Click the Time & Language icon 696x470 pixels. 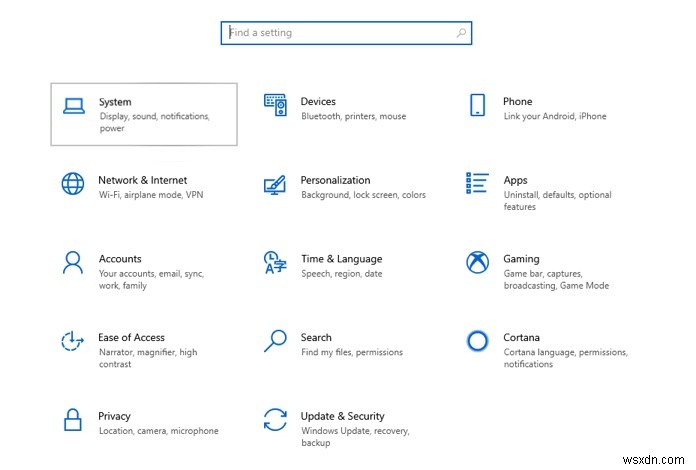(x=275, y=262)
